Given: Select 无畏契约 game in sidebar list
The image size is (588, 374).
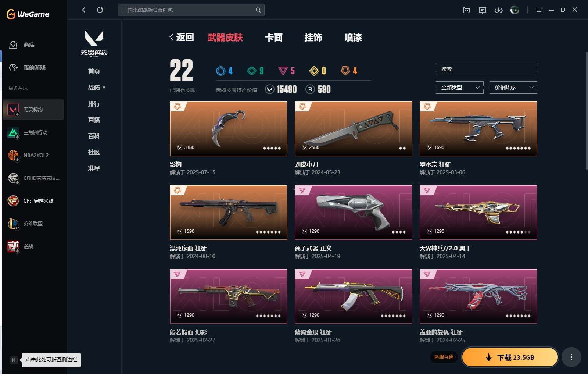Looking at the screenshot, I should (x=33, y=110).
